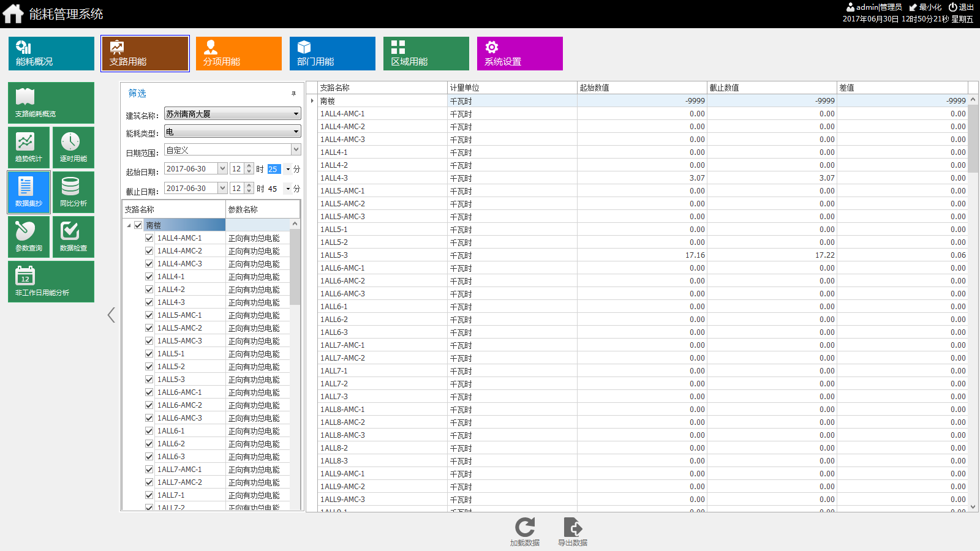The height and width of the screenshot is (551, 980).
Task: Open the 部门用能 tile
Action: tap(333, 53)
